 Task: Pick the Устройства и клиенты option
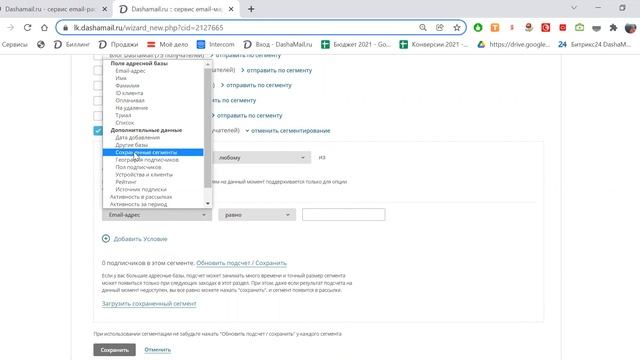[144, 175]
